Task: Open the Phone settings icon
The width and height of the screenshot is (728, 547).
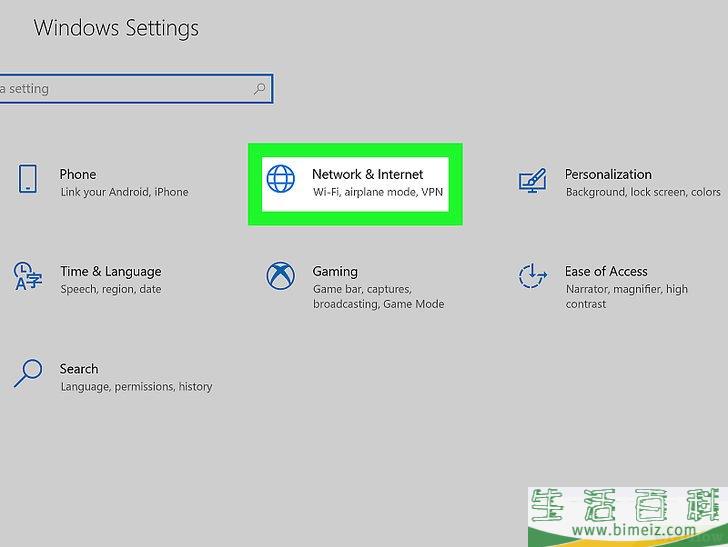Action: (x=27, y=178)
